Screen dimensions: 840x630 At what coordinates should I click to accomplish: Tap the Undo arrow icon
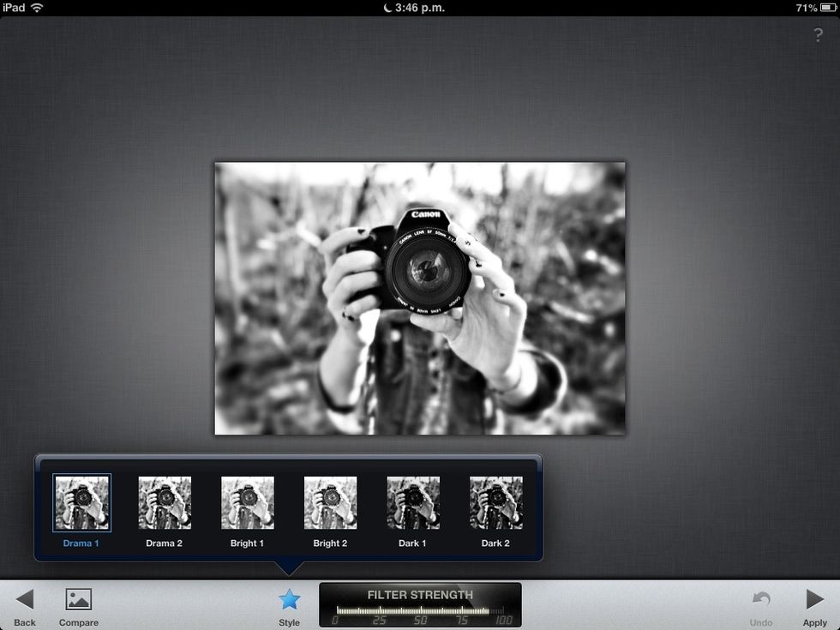(x=761, y=599)
